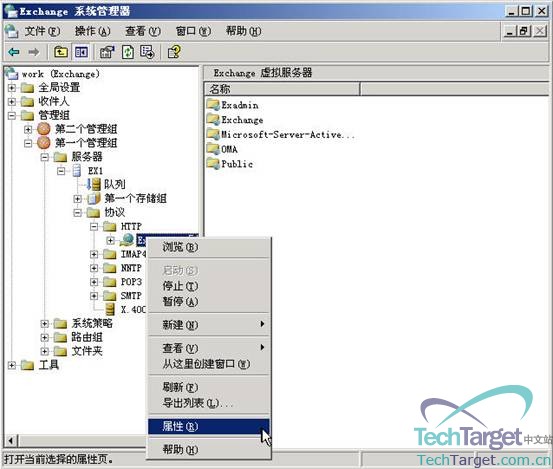This screenshot has width=553, height=469.
Task: Click the Microsoft-Server-Active folder icon
Action: (213, 134)
